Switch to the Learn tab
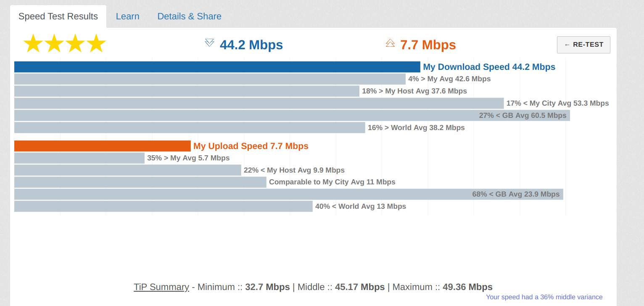Viewport: 644px width, 306px height. coord(127,16)
